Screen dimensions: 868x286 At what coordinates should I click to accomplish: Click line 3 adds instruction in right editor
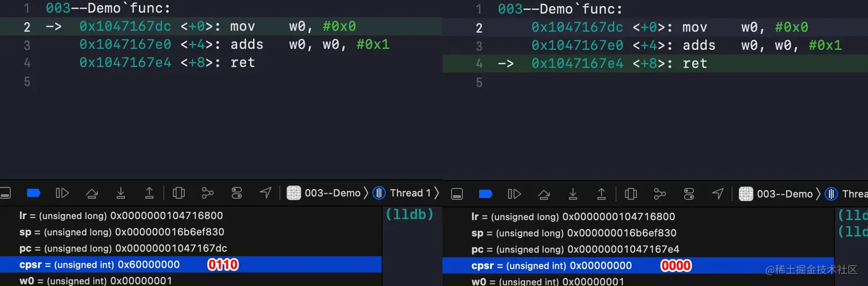coord(687,45)
